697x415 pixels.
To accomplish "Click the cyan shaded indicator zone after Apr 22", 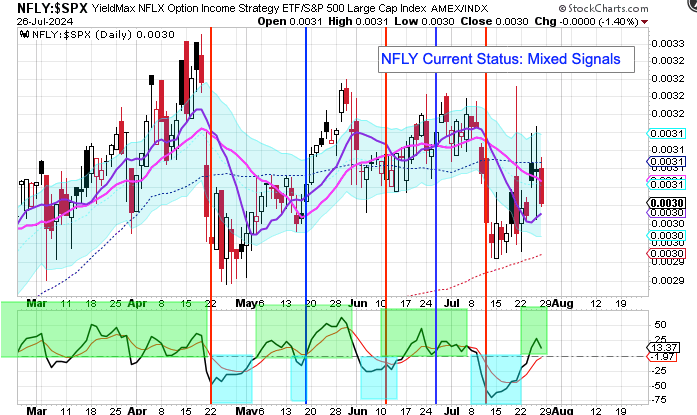I will coord(231,378).
